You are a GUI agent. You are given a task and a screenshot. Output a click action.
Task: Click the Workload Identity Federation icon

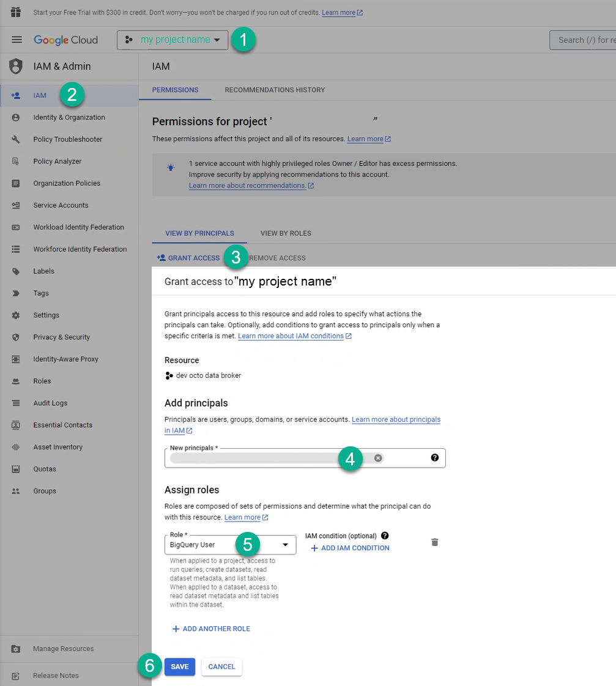pos(16,227)
